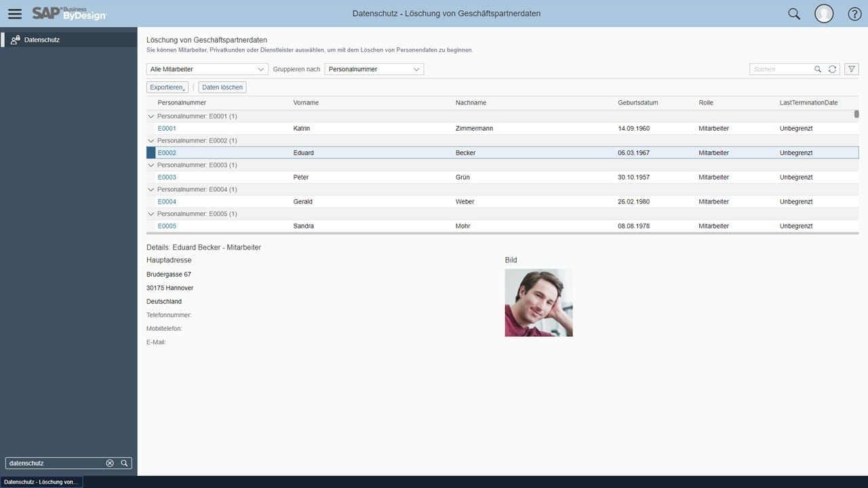Open the Gruppieren nach Personalnummer dropdown

pyautogui.click(x=374, y=69)
